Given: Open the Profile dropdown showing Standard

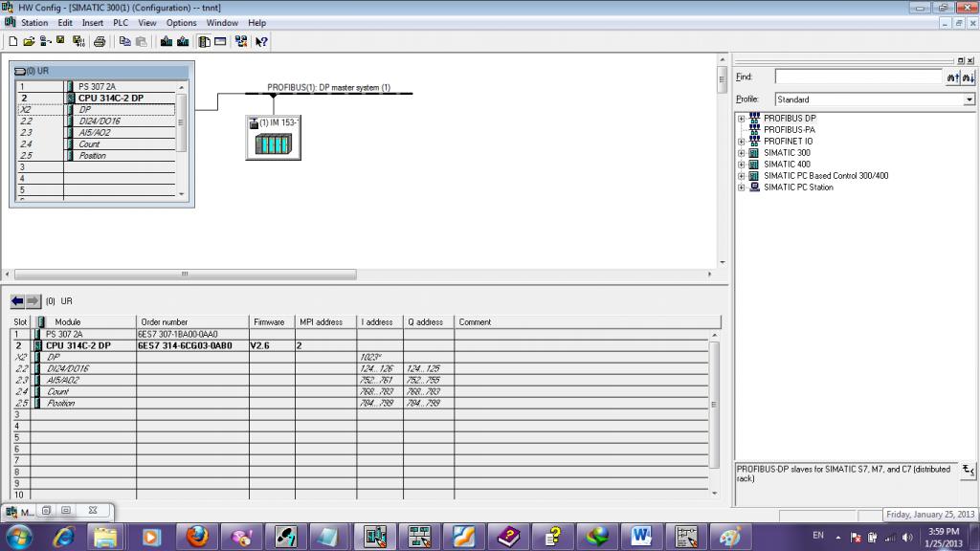Looking at the screenshot, I should click(969, 99).
